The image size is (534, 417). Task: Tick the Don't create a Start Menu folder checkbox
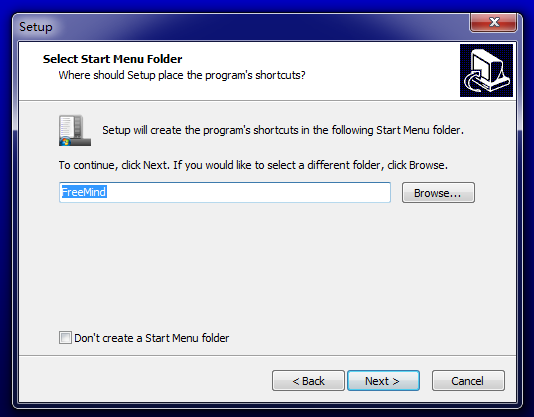coord(65,338)
